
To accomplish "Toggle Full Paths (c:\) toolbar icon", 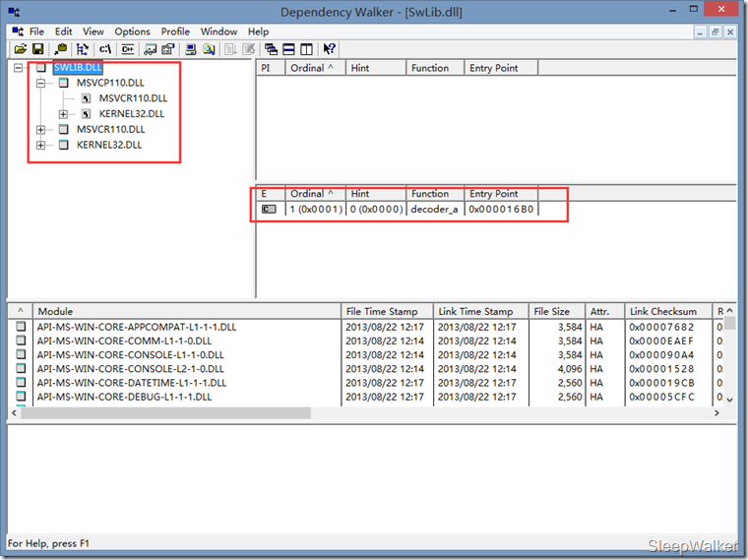I will (105, 49).
